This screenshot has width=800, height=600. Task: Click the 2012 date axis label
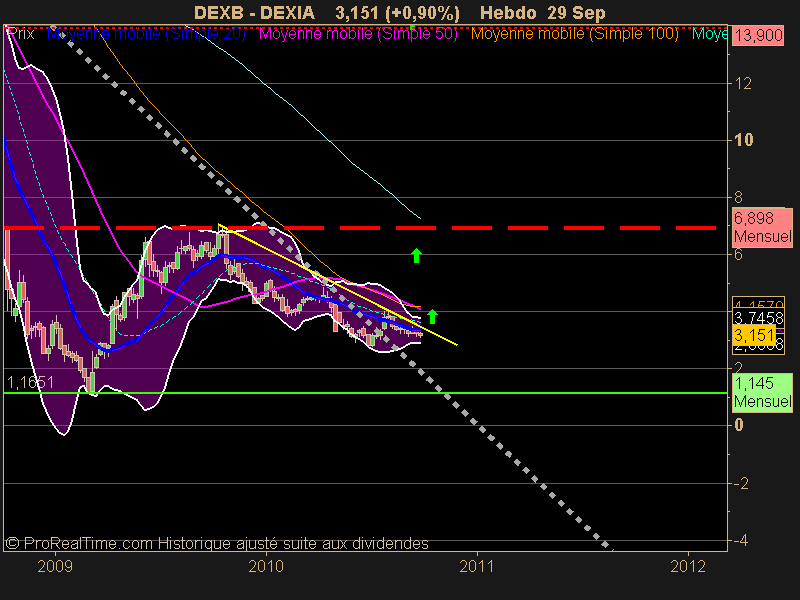[x=688, y=566]
